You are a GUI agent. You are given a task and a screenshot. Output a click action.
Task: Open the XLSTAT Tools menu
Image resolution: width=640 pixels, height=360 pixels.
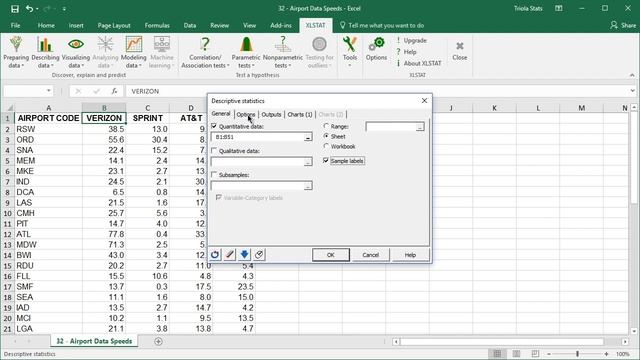tap(350, 52)
